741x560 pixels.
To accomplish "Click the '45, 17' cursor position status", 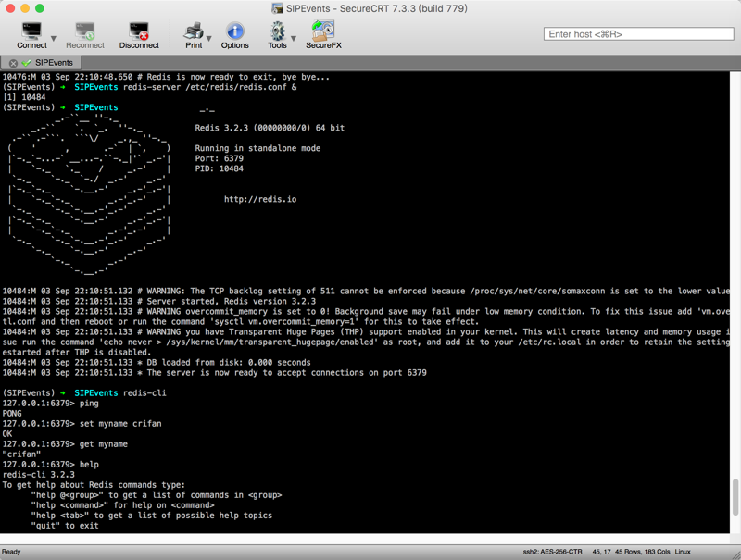I will click(x=601, y=552).
